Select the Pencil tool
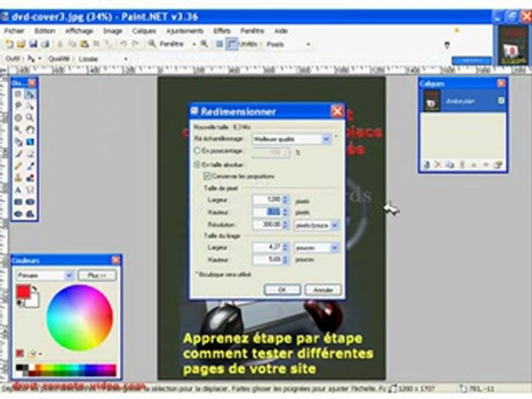The width and height of the screenshot is (532, 399). [18, 166]
